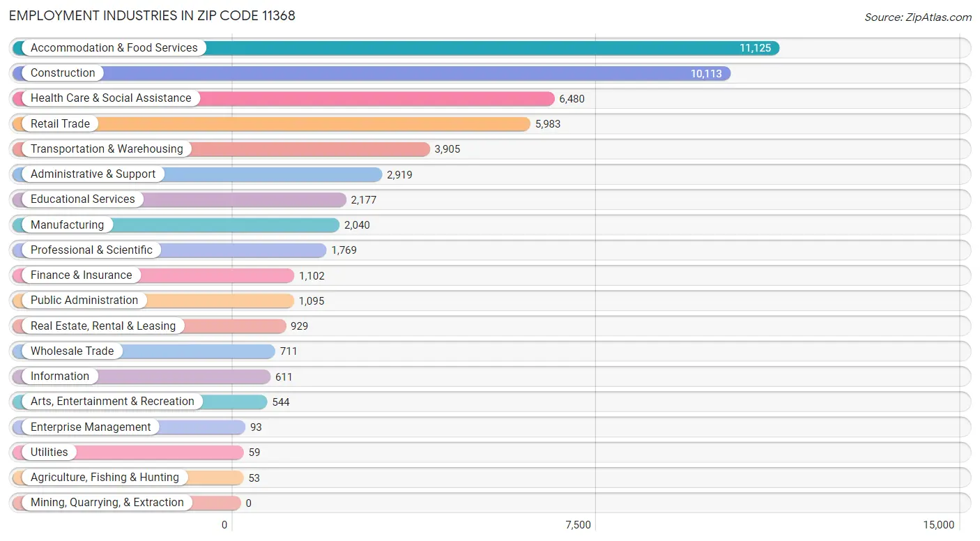Click the Manufacturing label
The image size is (980, 541).
[67, 224]
